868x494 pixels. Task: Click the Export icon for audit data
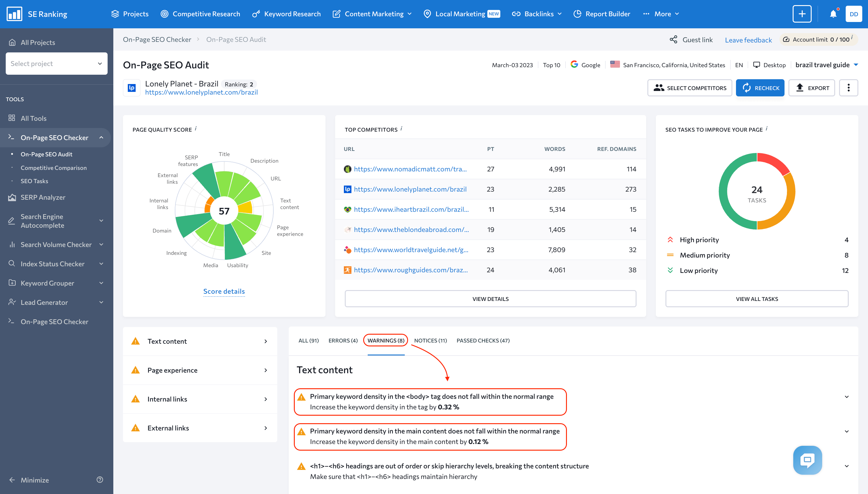[813, 88]
